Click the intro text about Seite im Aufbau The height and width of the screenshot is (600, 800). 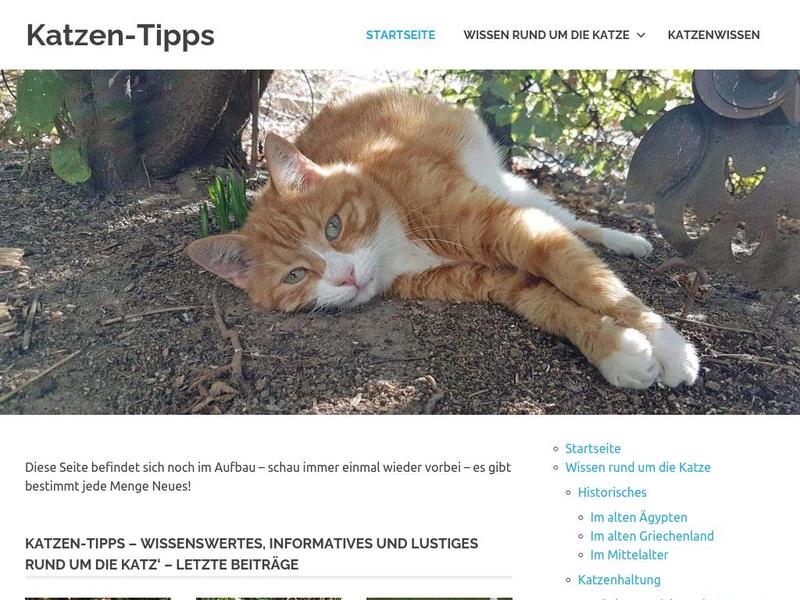click(268, 477)
